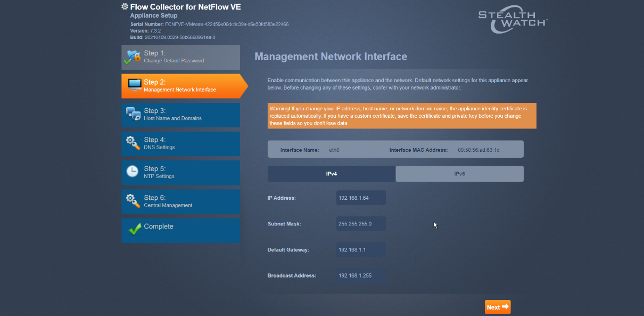Click the Step 6 gear wrench icon
644x316 pixels.
133,200
